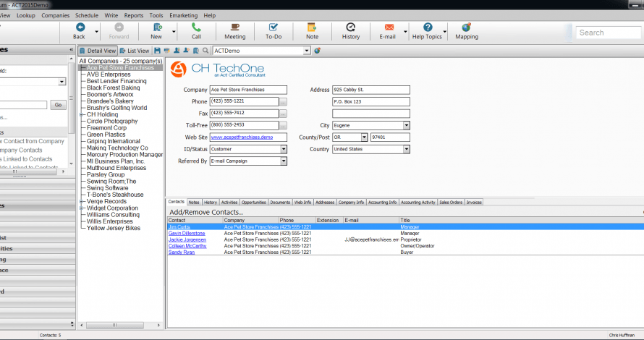Open the Reports menu
The width and height of the screenshot is (644, 340).
[x=134, y=15]
